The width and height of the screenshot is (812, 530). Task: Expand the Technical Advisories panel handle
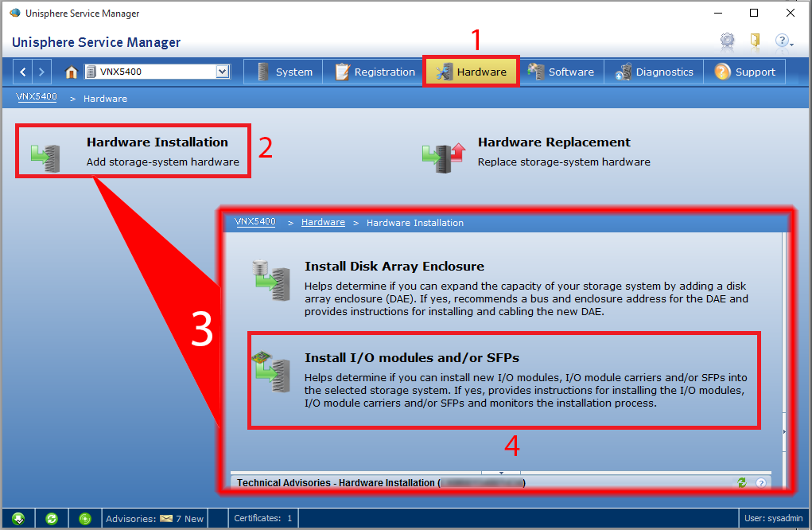coord(501,473)
